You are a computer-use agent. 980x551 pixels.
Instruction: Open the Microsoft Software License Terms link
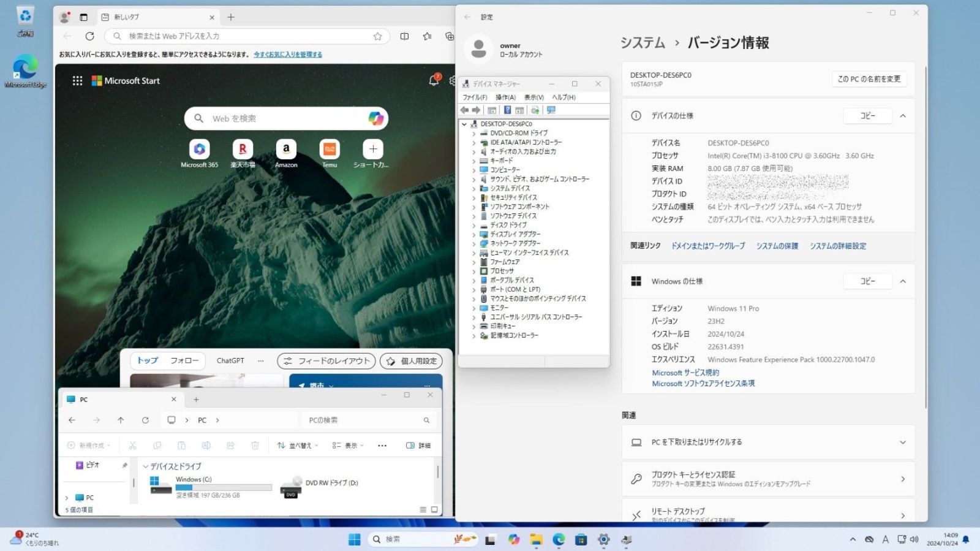[703, 384]
